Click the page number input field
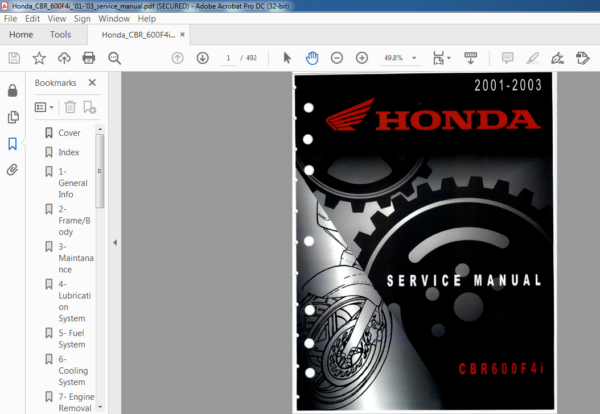The height and width of the screenshot is (414, 600). (x=228, y=58)
